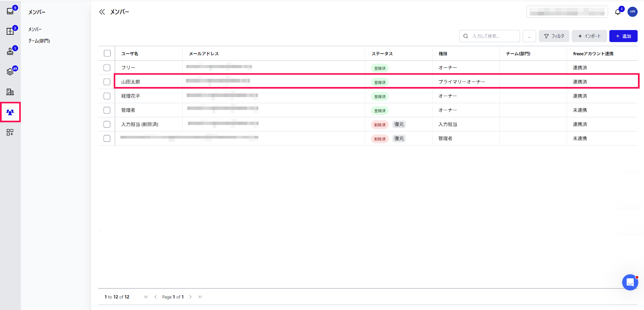Restore the 入力担当 (削除済) user with 復元

pyautogui.click(x=399, y=124)
